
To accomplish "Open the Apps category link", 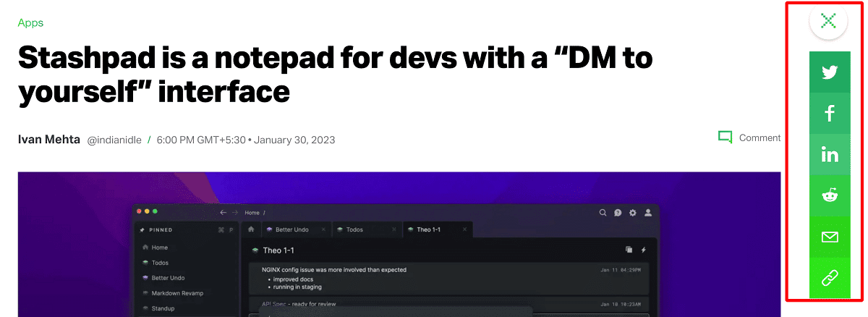I will tap(30, 22).
